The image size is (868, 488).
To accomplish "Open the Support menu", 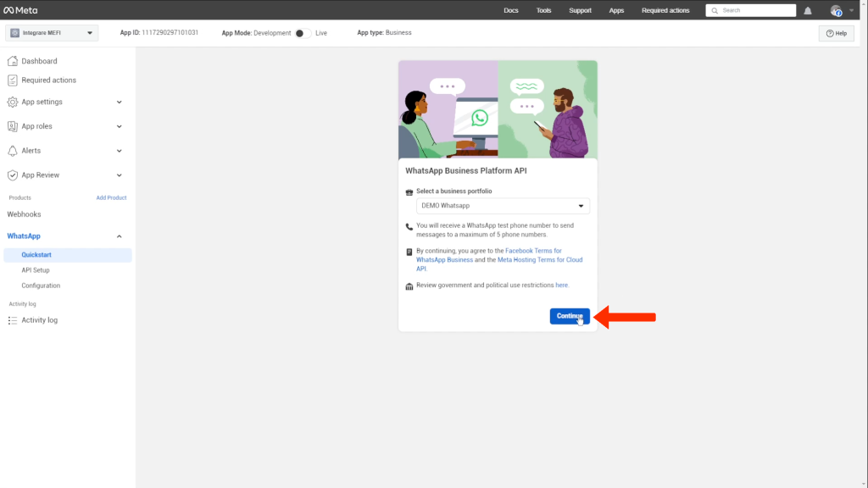I will pyautogui.click(x=580, y=10).
